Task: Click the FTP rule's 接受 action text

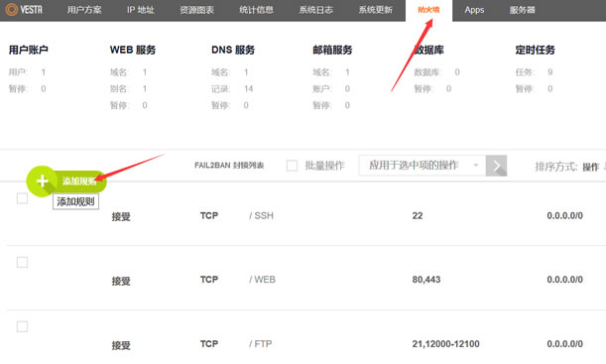Action: tap(121, 345)
